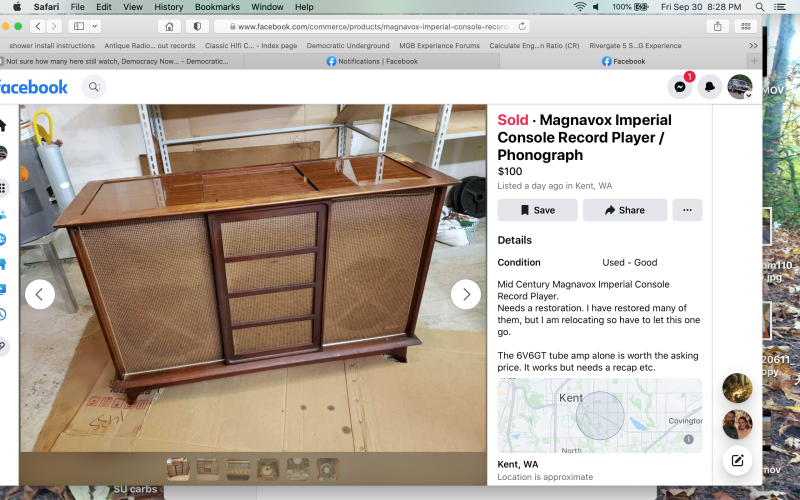The height and width of the screenshot is (500, 800).
Task: Expand the sidebar options dropdown arrow
Action: click(95, 27)
